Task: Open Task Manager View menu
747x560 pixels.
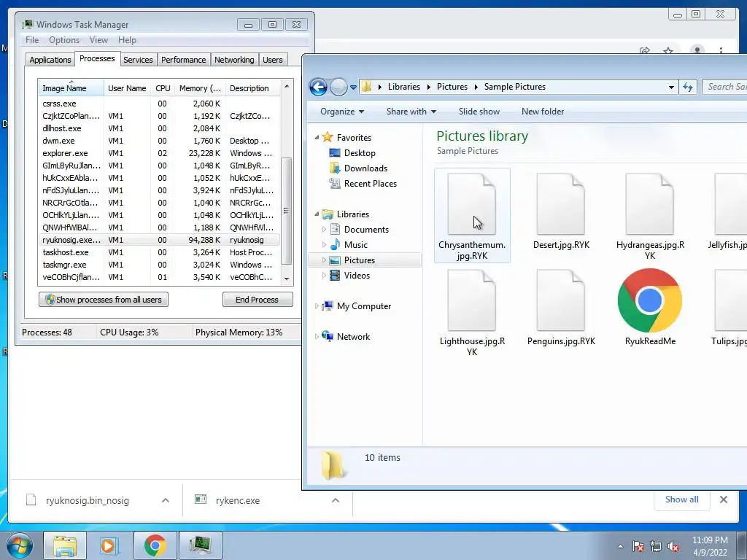Action: (x=98, y=40)
